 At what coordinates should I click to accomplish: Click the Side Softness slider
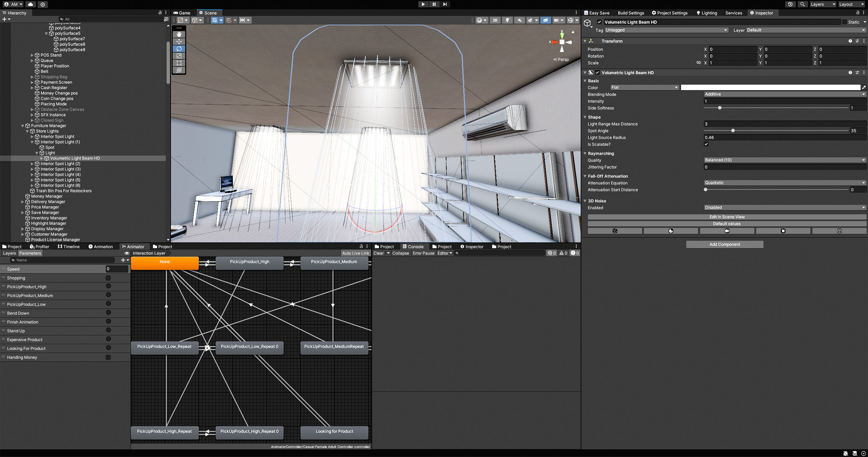point(776,108)
